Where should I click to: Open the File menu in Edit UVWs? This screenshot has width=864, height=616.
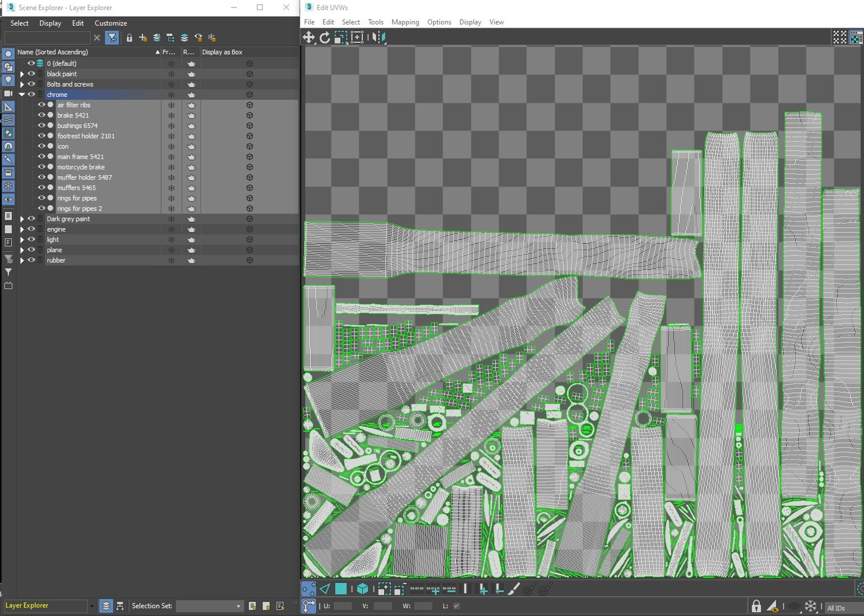tap(309, 22)
